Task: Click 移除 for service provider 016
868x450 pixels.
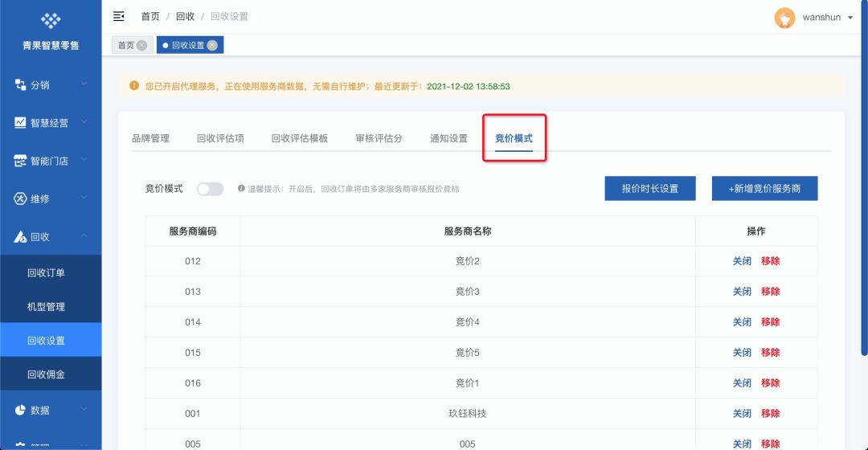Action: 770,383
